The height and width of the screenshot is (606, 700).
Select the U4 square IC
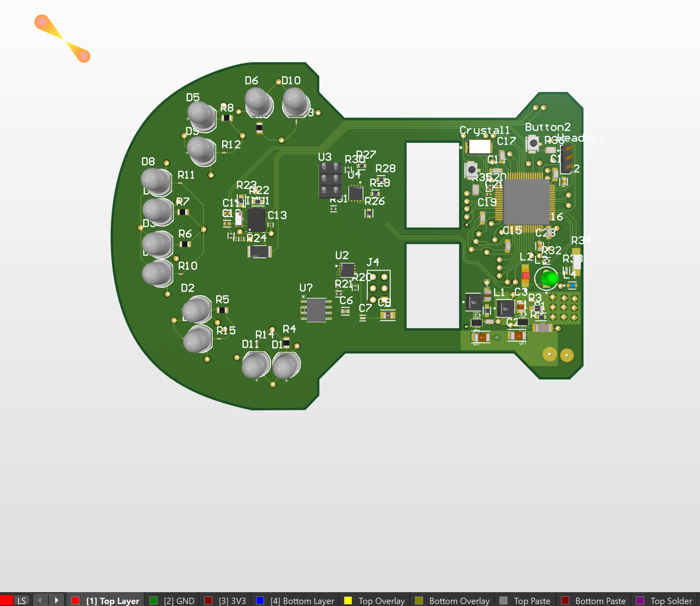pyautogui.click(x=356, y=193)
